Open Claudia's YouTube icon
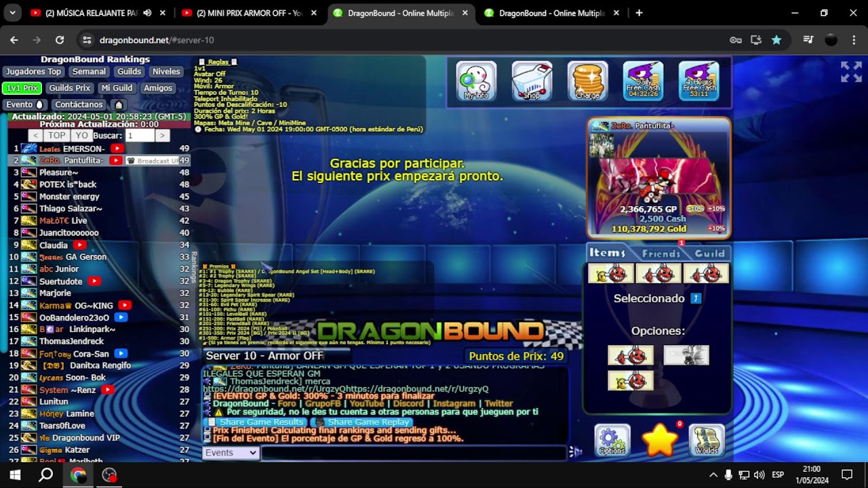The image size is (868, 488). tap(79, 245)
